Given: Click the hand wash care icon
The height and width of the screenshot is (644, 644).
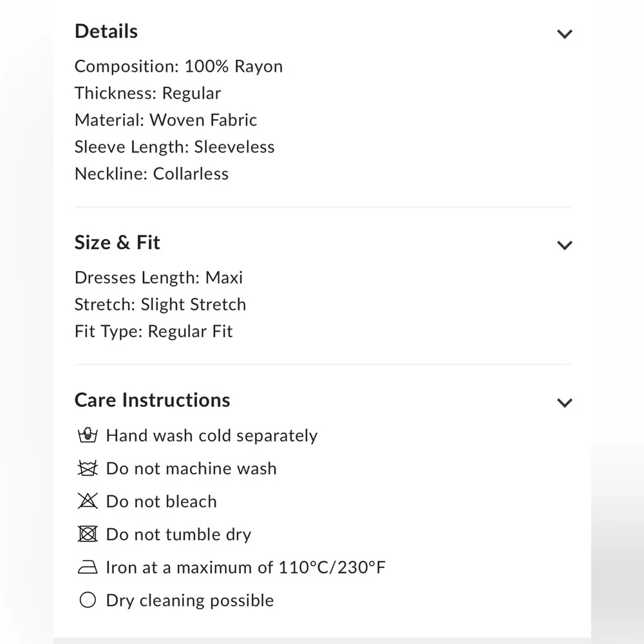Looking at the screenshot, I should coord(87,436).
